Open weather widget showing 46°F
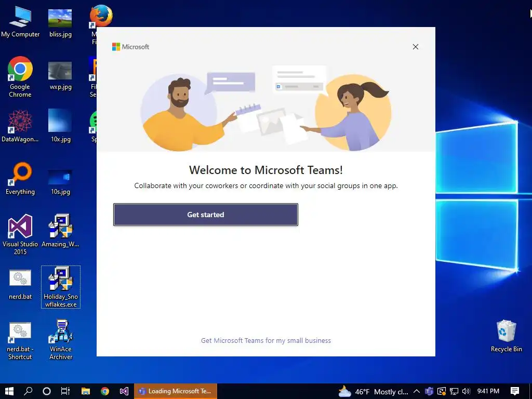 point(373,392)
